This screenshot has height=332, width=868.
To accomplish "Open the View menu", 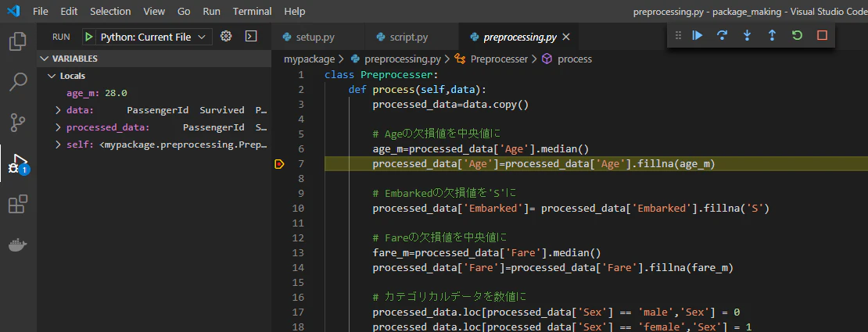I will click(154, 11).
